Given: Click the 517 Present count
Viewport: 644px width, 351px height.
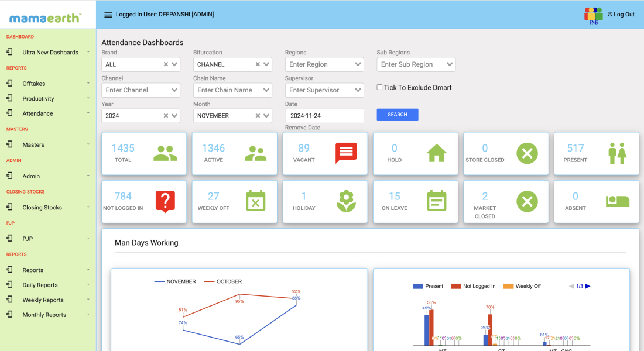Looking at the screenshot, I should click(x=576, y=148).
